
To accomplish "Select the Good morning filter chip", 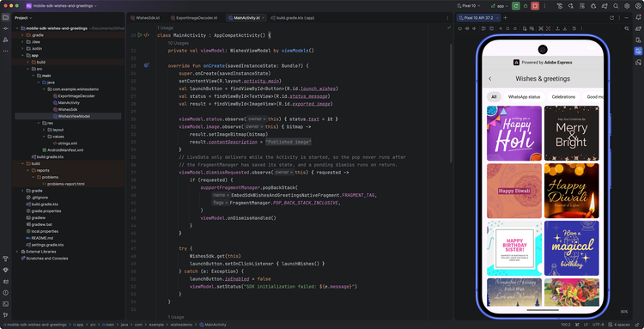I will coord(594,97).
